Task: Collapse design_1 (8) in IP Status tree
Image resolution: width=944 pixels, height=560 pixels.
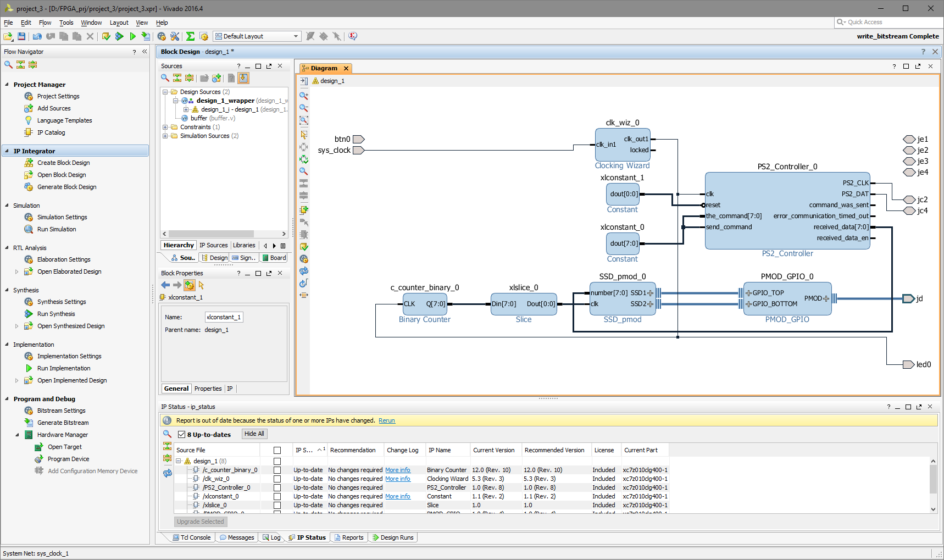Action: pos(179,462)
